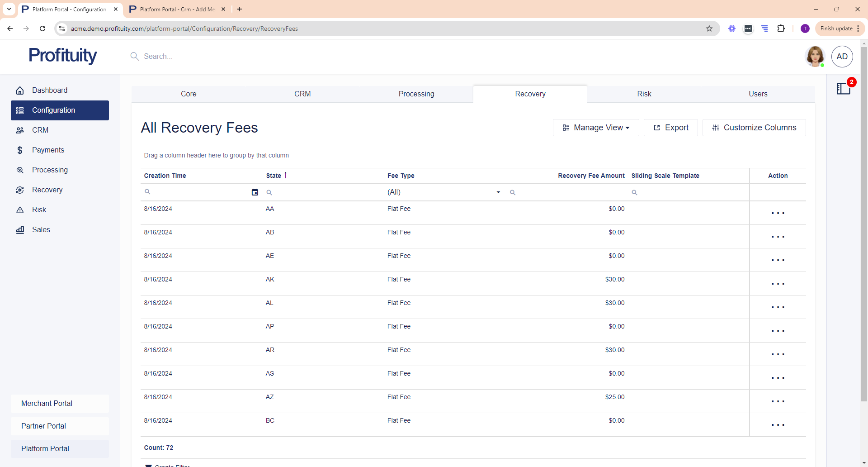Click the Customize Columns button
This screenshot has height=467, width=868.
coord(754,128)
